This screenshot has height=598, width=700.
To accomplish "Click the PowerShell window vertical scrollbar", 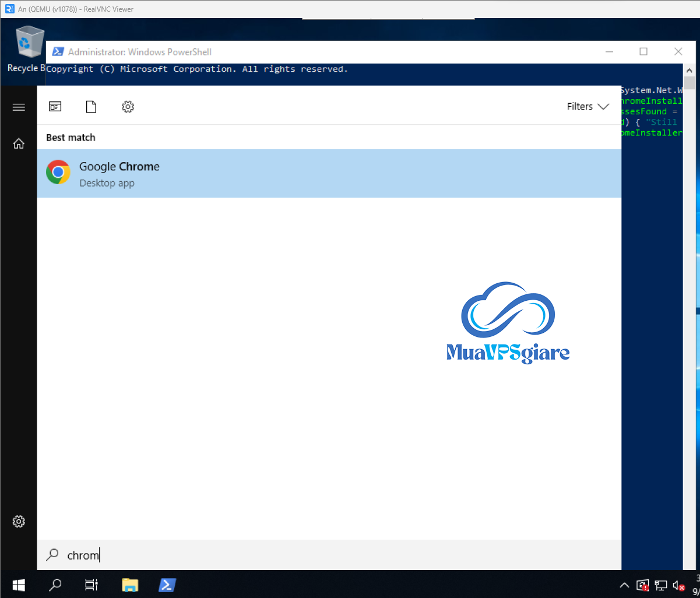I will click(689, 233).
